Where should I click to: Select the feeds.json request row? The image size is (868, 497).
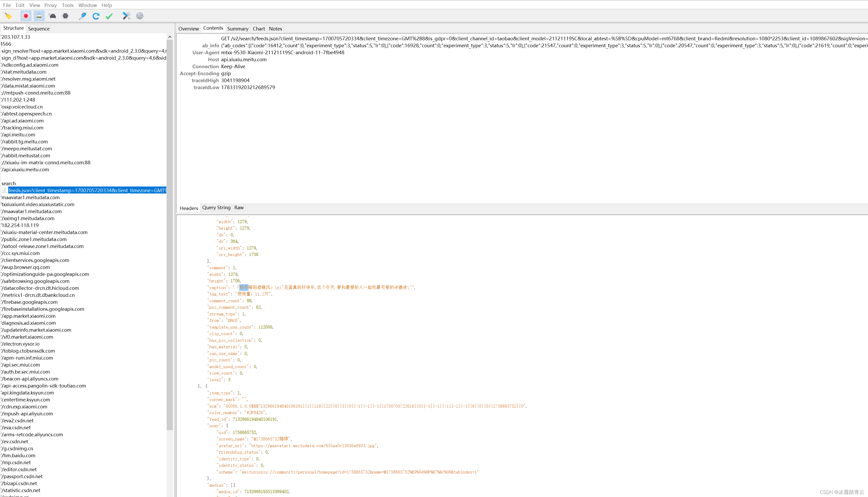(87, 190)
